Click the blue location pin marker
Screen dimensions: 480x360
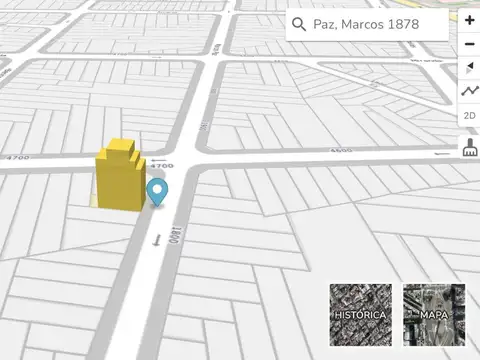(157, 192)
